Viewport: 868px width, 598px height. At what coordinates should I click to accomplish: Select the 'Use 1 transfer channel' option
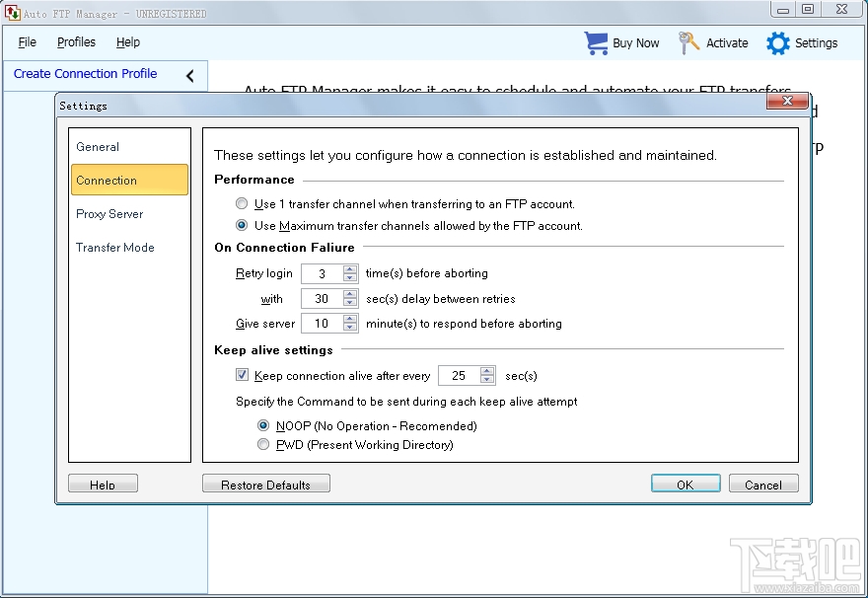coord(242,203)
